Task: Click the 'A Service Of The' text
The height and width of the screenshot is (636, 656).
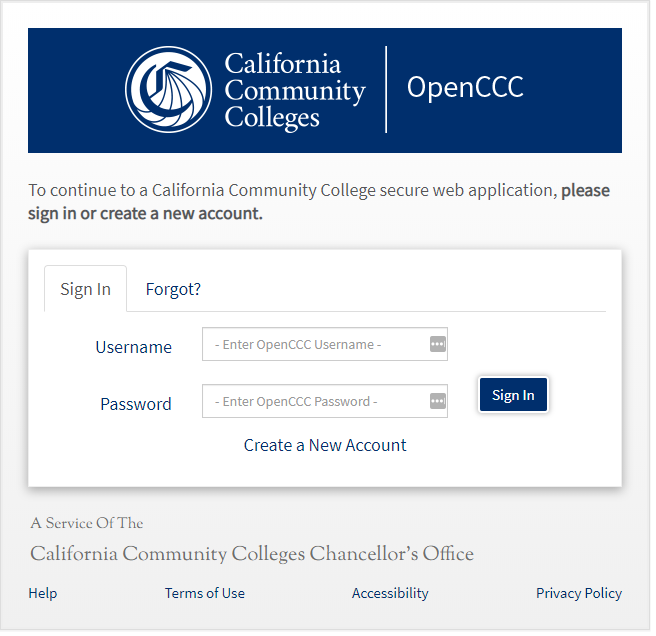Action: point(87,523)
